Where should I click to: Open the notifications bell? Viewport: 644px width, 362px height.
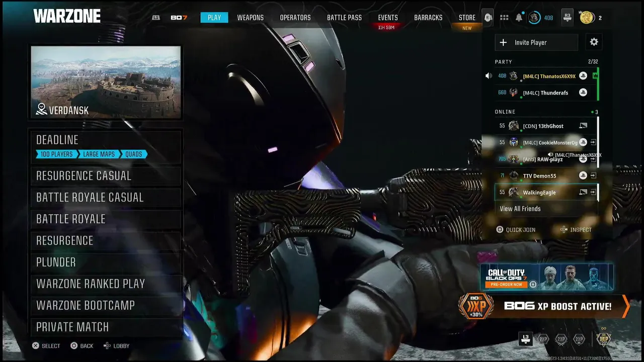(519, 18)
